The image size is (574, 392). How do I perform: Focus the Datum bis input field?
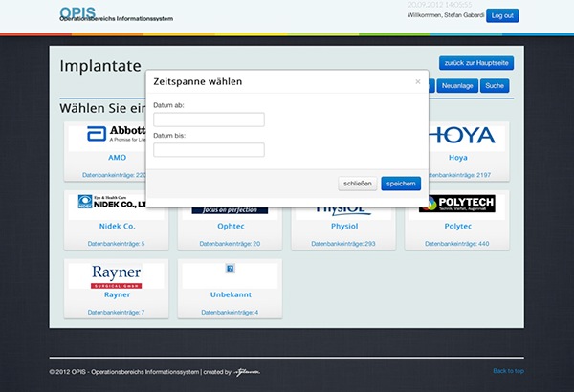point(209,150)
